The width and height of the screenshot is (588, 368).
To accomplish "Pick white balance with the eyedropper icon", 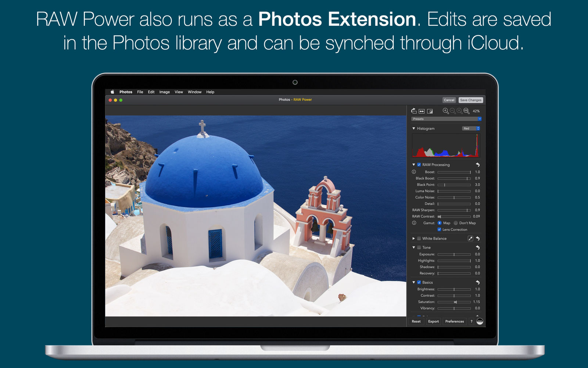I will click(470, 238).
